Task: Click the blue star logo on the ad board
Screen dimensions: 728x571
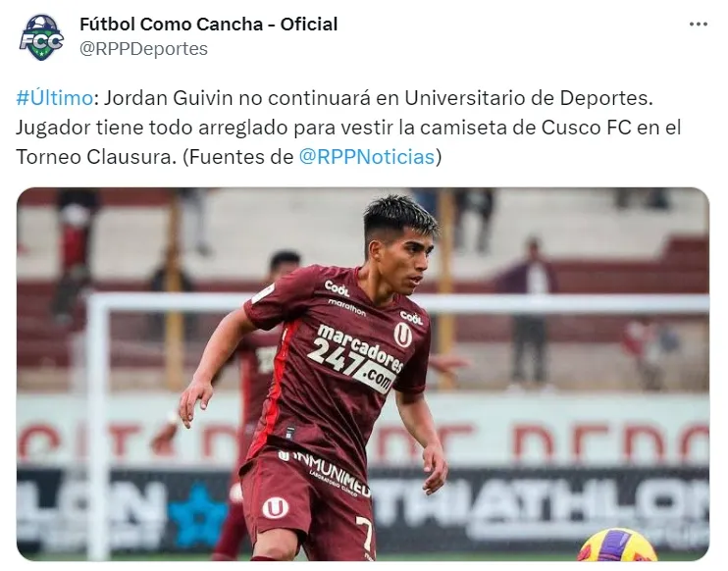Action: coord(198,514)
